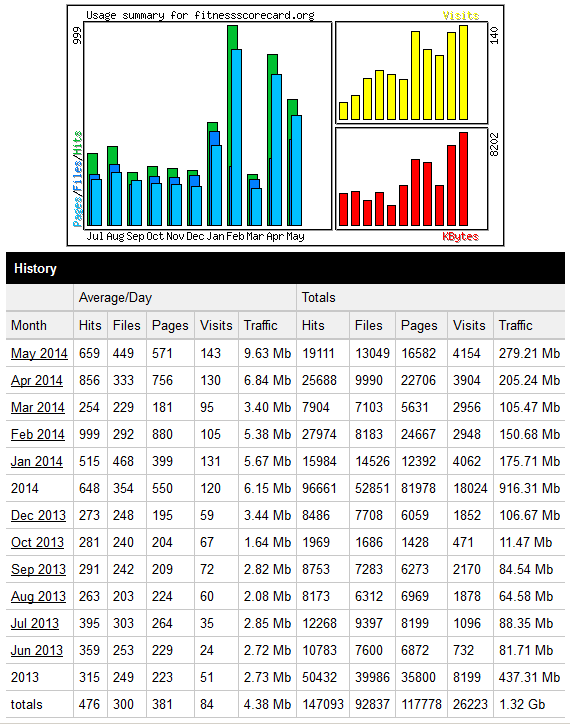
Task: Click the yellow Visits bar chart
Action: (411, 72)
